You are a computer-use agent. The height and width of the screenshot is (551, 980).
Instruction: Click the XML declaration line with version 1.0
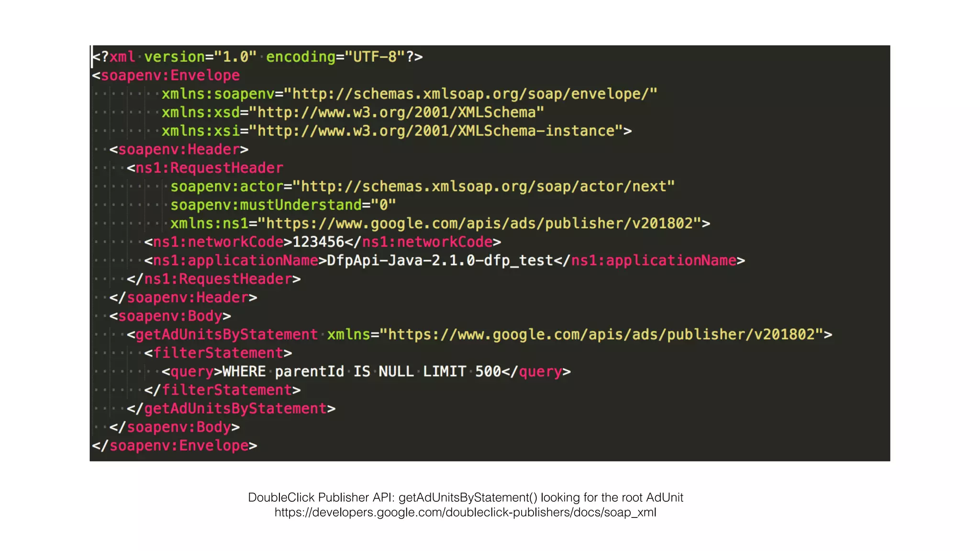257,57
